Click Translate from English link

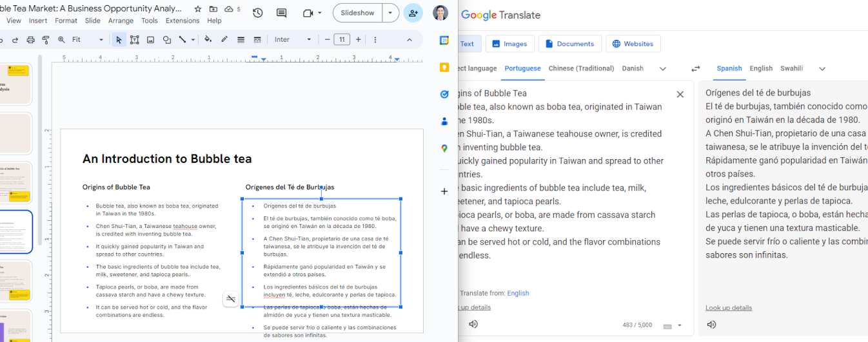[518, 293]
